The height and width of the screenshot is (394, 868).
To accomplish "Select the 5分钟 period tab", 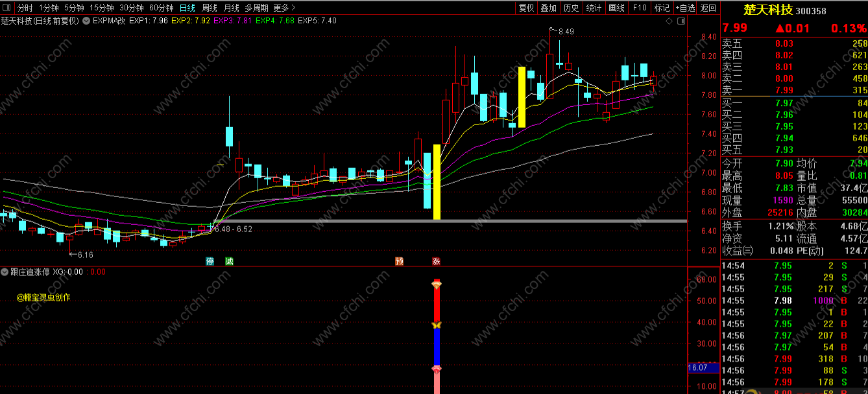I will click(74, 8).
